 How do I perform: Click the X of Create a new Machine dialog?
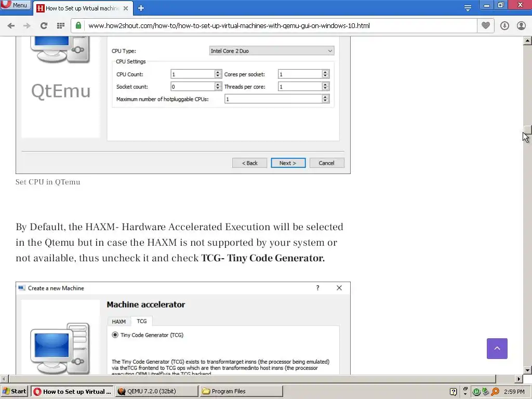[339, 288]
